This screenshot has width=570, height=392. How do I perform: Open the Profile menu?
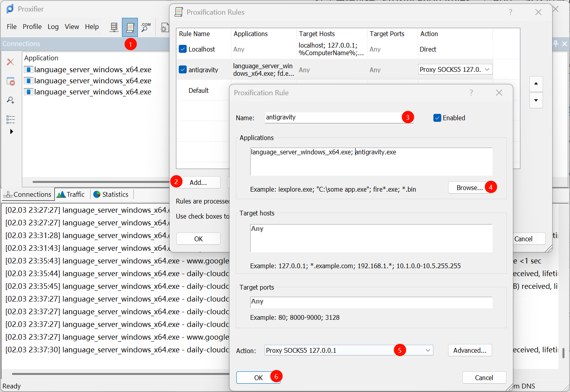[x=32, y=27]
